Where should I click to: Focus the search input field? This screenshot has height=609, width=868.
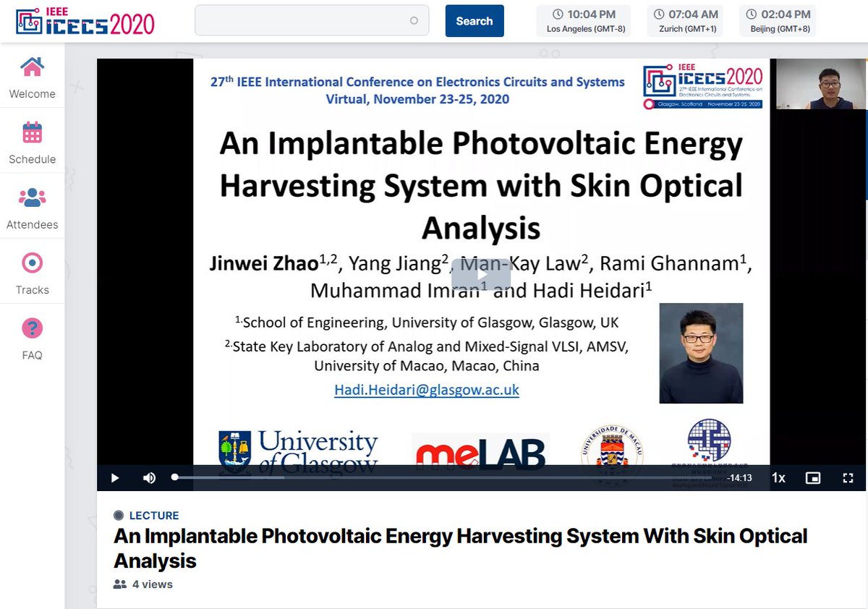tap(312, 20)
